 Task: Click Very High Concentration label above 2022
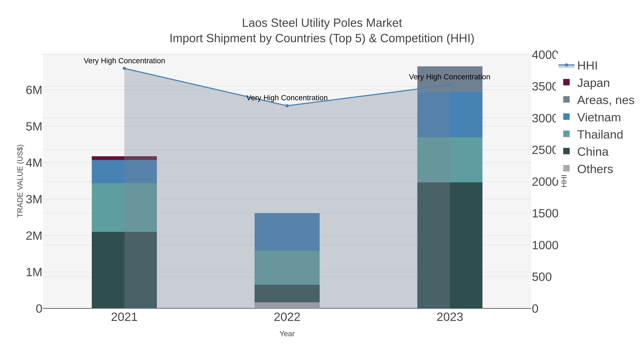287,98
